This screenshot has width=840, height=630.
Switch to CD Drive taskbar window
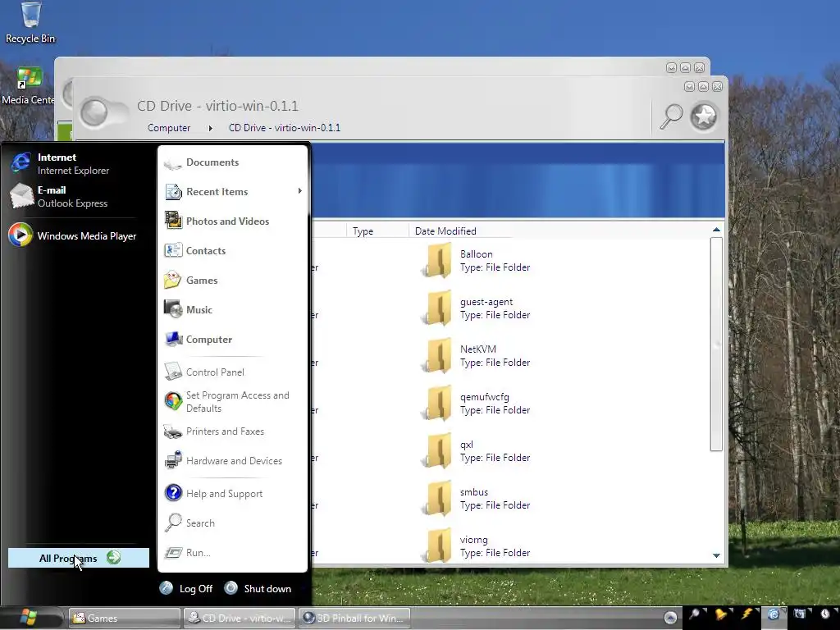[x=239, y=619]
